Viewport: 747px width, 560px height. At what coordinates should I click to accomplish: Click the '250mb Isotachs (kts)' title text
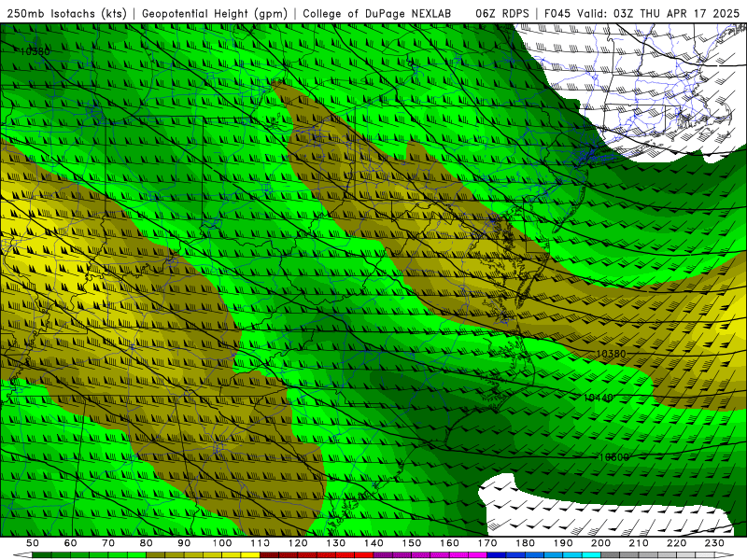(66, 13)
